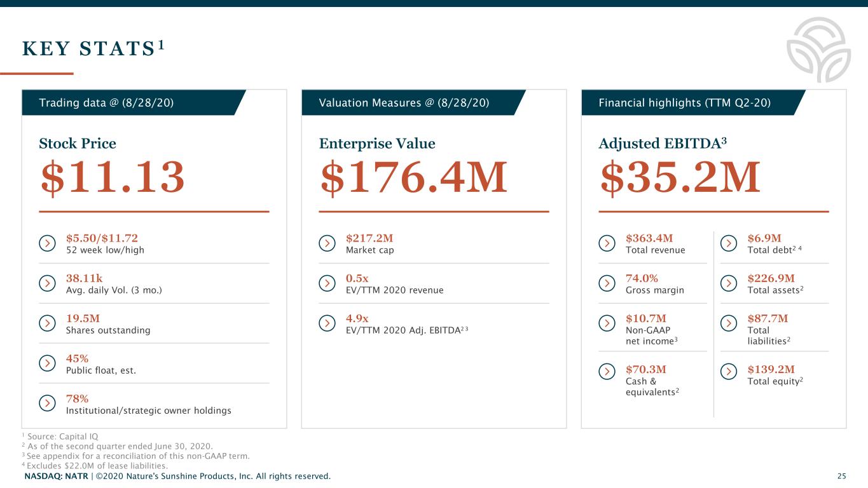Click the appendix reconciliation footnote
The height and width of the screenshot is (488, 868).
tap(138, 456)
